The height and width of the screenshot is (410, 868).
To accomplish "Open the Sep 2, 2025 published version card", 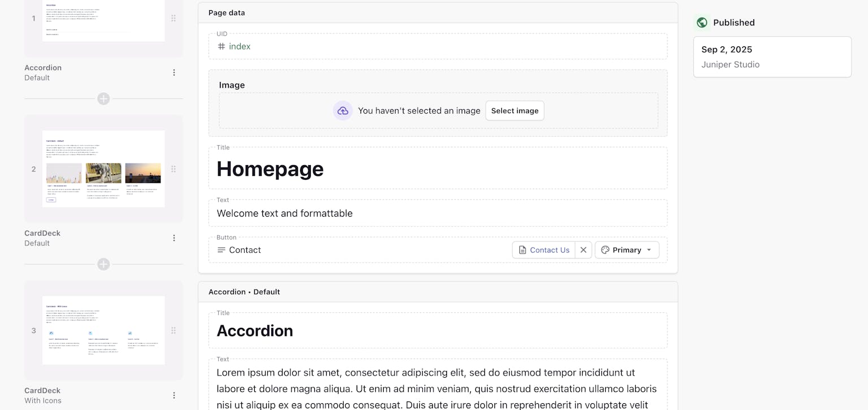I will [x=772, y=57].
